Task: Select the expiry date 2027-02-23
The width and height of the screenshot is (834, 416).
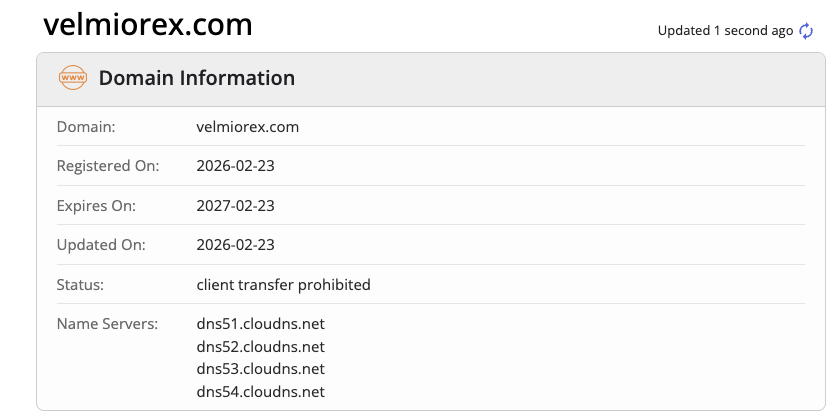Action: click(x=235, y=206)
